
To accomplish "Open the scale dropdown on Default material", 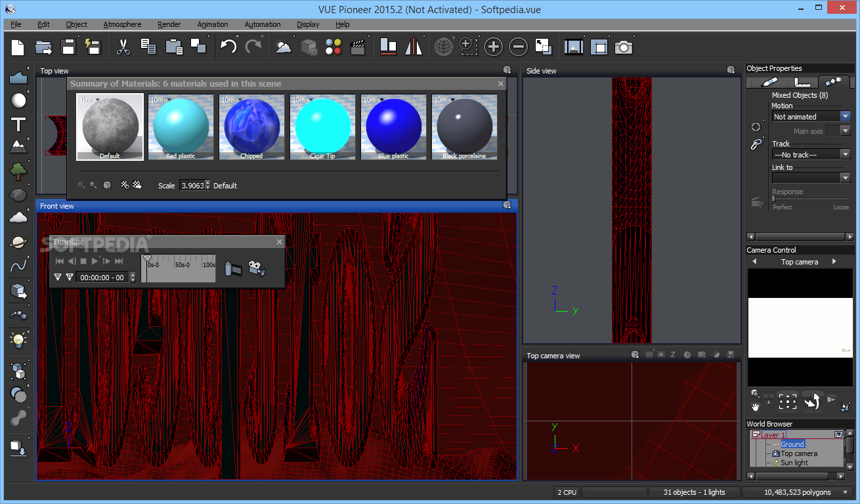I will click(x=98, y=100).
